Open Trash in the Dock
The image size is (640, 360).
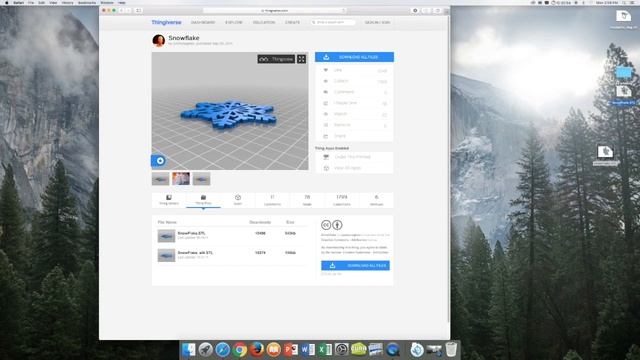451,350
